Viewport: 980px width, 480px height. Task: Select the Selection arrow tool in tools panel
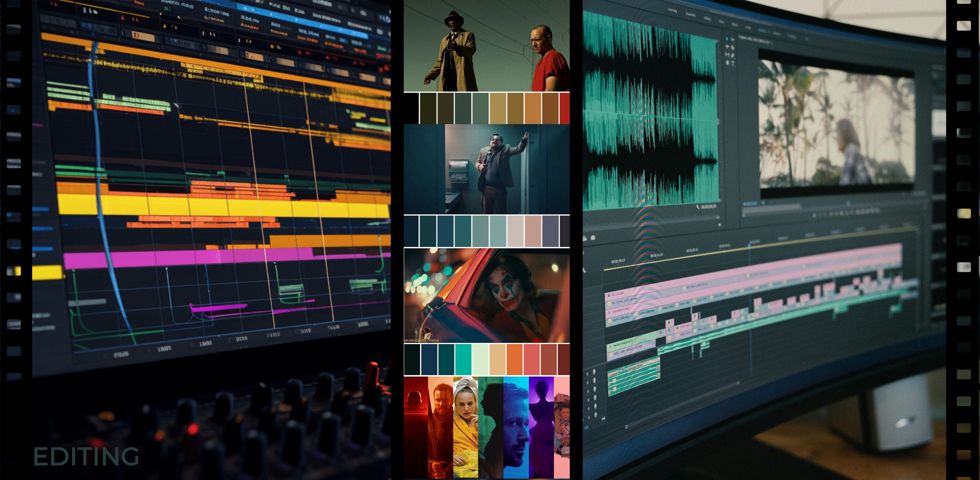tap(727, 39)
